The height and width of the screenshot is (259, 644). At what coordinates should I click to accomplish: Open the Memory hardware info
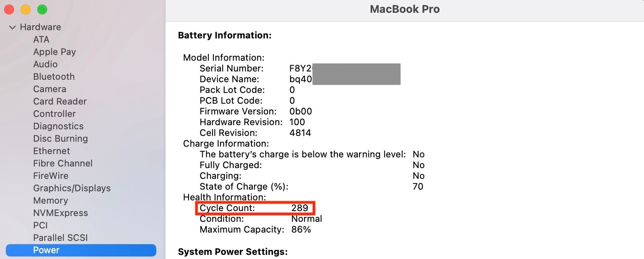click(50, 200)
